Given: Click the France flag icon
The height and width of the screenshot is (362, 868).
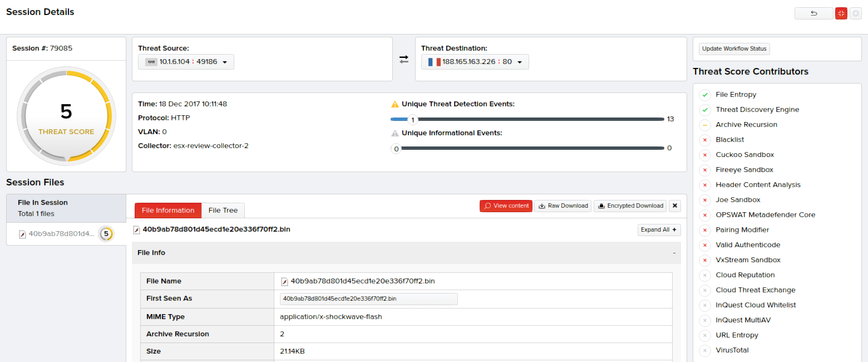Looking at the screenshot, I should tap(434, 62).
